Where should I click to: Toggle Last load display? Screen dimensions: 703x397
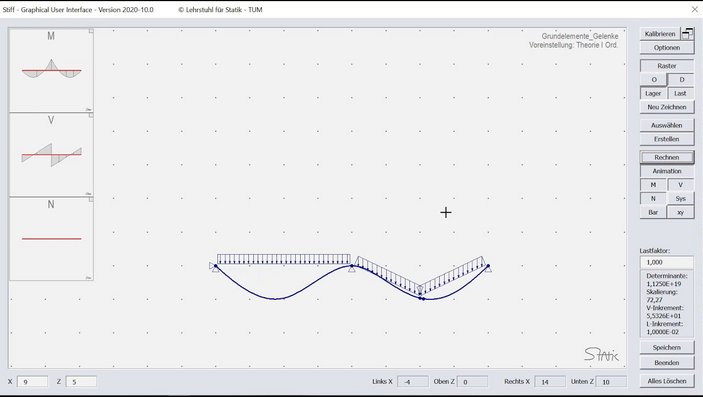[681, 93]
